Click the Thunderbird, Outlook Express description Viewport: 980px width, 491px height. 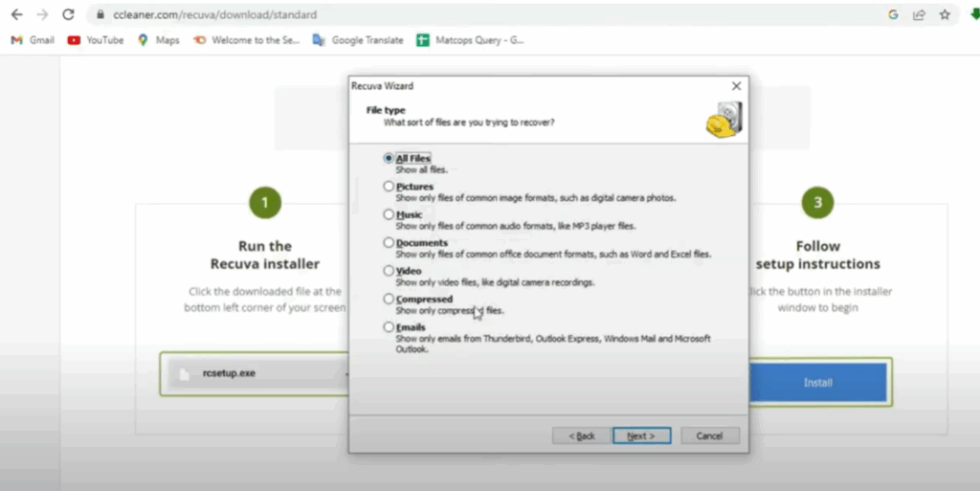[x=553, y=344]
